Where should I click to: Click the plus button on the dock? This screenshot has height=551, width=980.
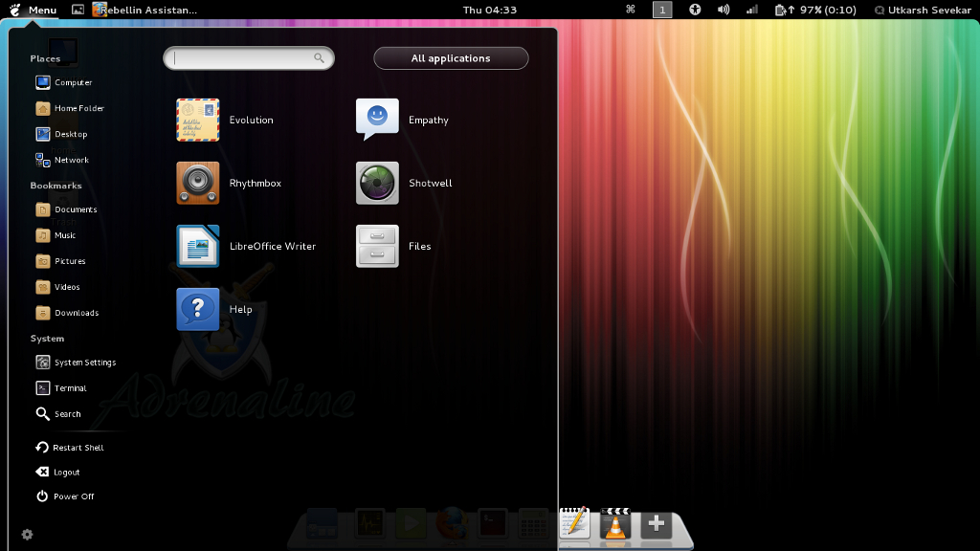click(656, 523)
